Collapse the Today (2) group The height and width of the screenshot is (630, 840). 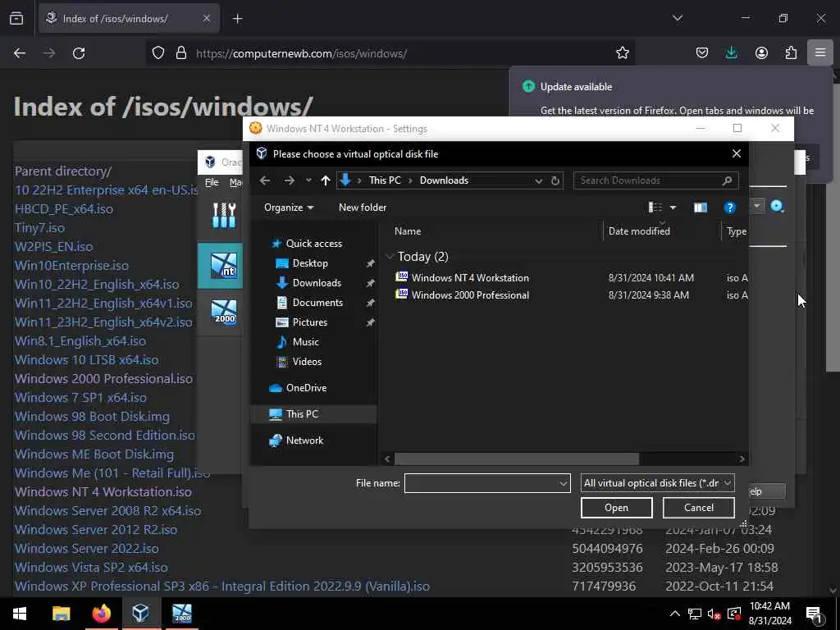click(390, 257)
